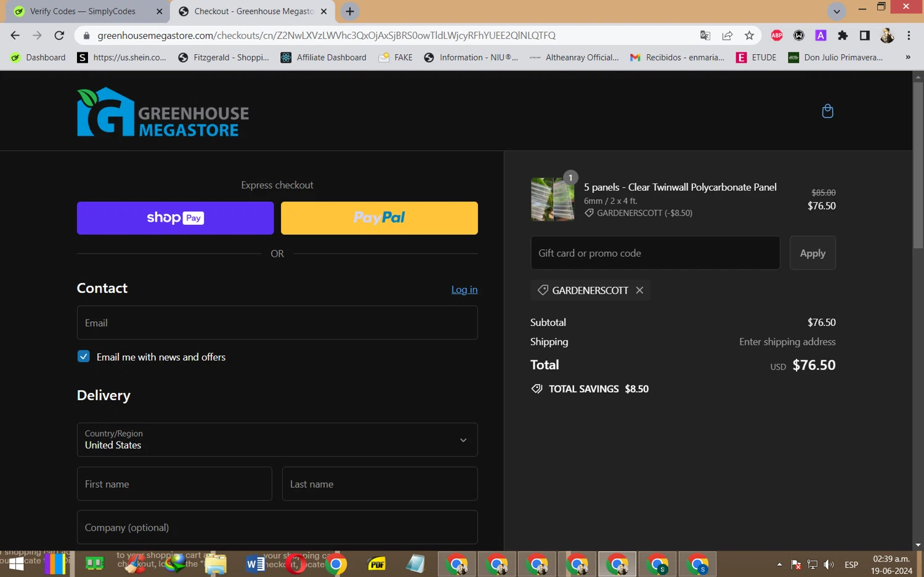Go back to the previous page
This screenshot has height=577, width=924.
click(x=15, y=36)
